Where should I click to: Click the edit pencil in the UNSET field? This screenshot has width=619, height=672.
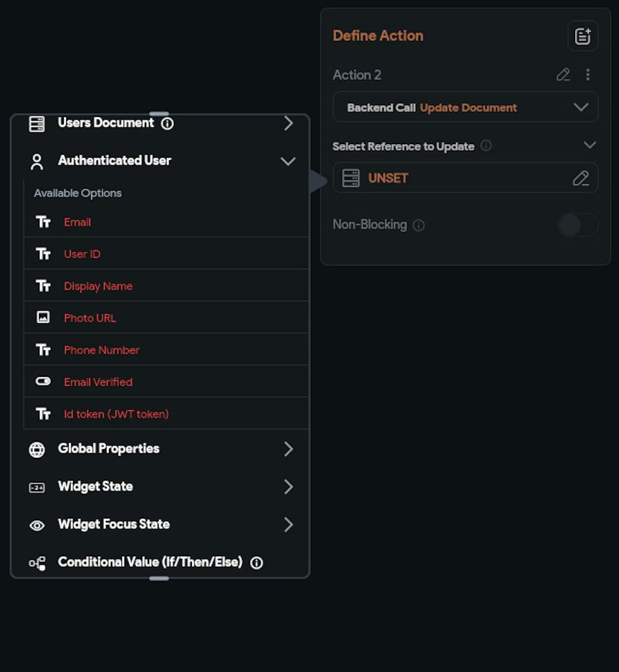581,178
